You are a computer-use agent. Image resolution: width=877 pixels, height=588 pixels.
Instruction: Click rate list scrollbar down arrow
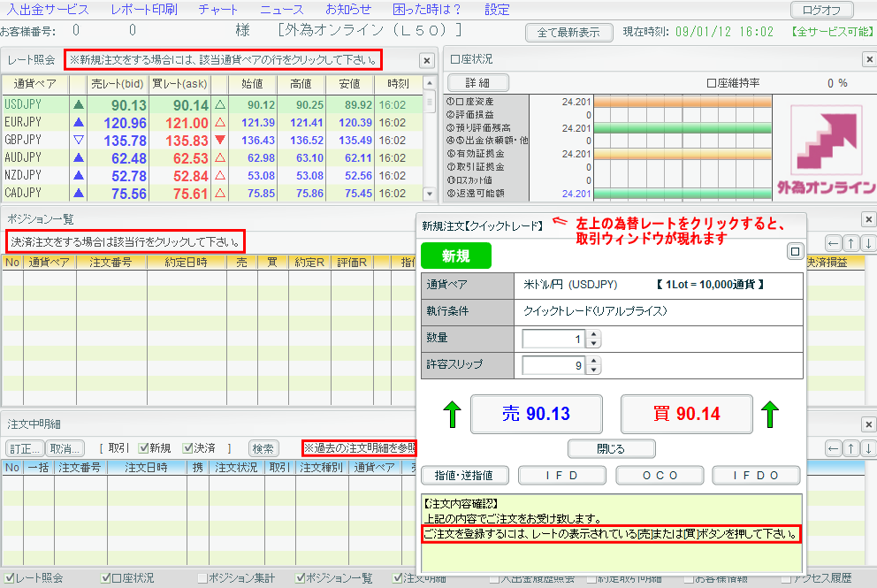(430, 195)
